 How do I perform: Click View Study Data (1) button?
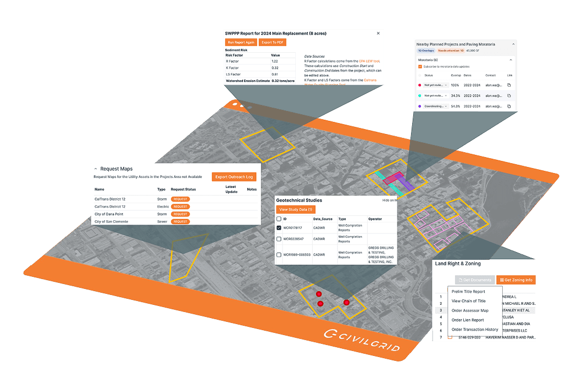point(296,210)
